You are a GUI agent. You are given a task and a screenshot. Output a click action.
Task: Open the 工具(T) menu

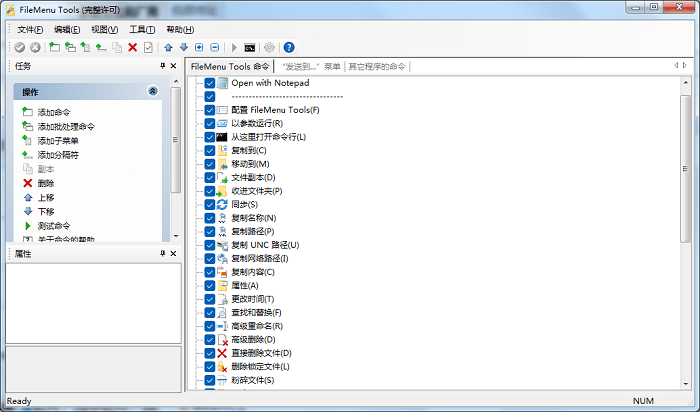point(142,29)
